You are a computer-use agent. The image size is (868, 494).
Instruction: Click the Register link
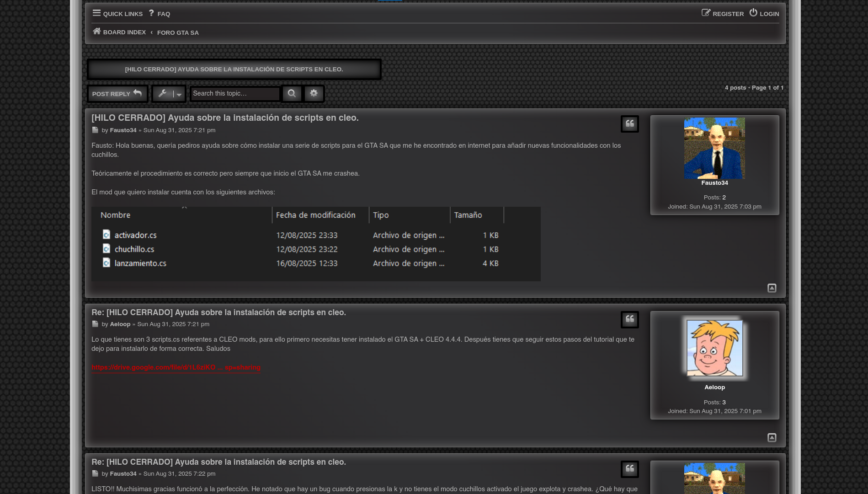[723, 14]
